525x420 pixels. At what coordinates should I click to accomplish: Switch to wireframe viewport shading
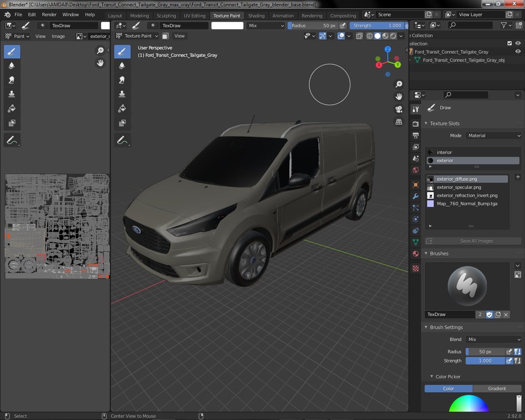pos(369,36)
